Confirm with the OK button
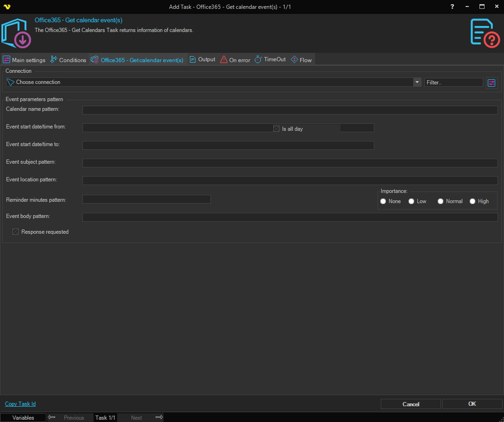The width and height of the screenshot is (504, 422). tap(472, 404)
